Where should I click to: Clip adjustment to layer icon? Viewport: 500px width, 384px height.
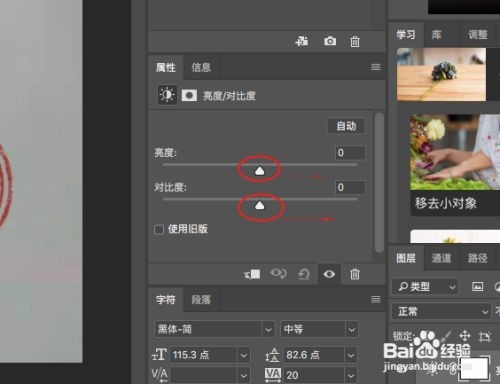coord(252,274)
